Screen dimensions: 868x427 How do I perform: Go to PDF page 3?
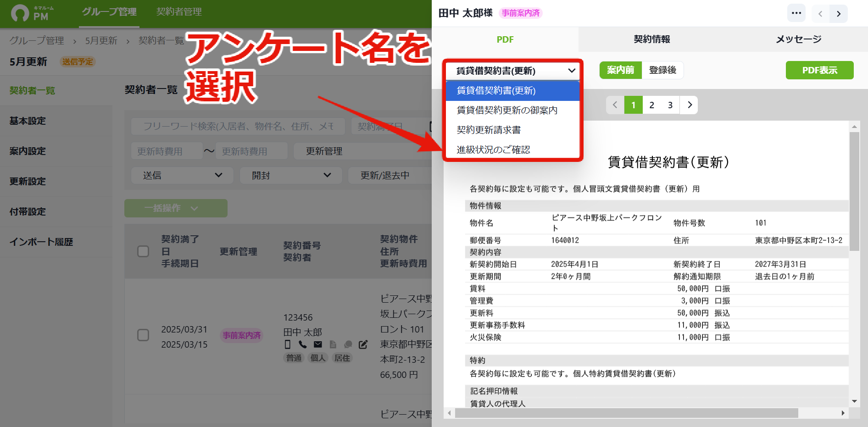coord(670,105)
